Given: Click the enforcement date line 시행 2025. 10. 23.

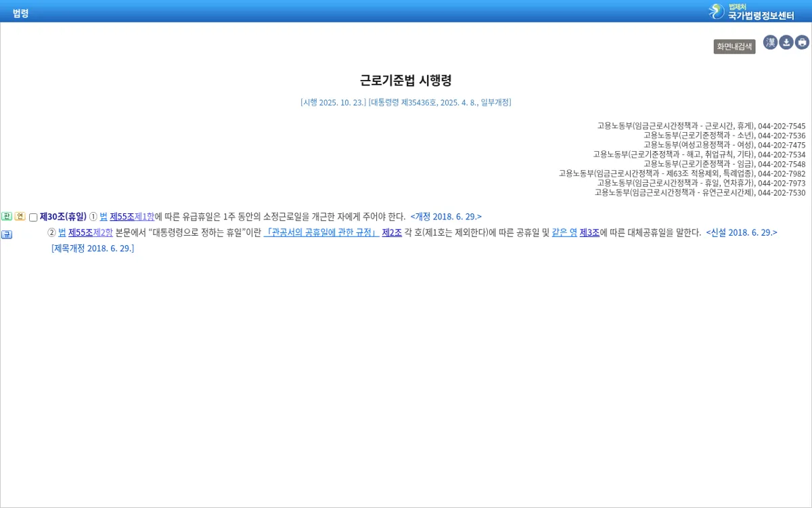Looking at the screenshot, I should point(333,102).
